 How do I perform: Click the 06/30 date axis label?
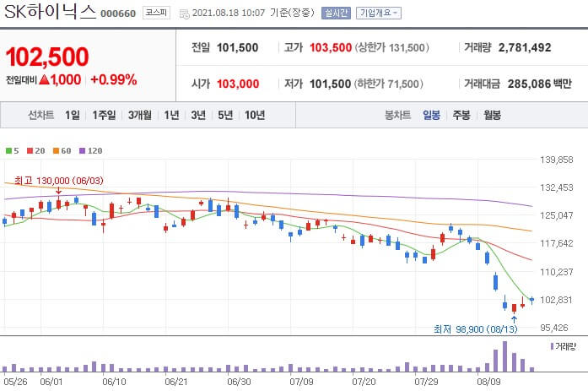(x=239, y=382)
